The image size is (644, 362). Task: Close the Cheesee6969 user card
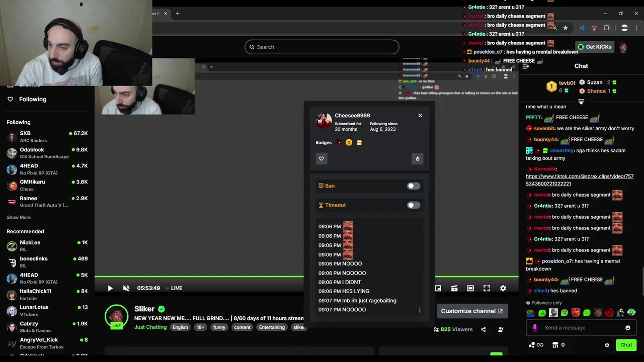[420, 116]
